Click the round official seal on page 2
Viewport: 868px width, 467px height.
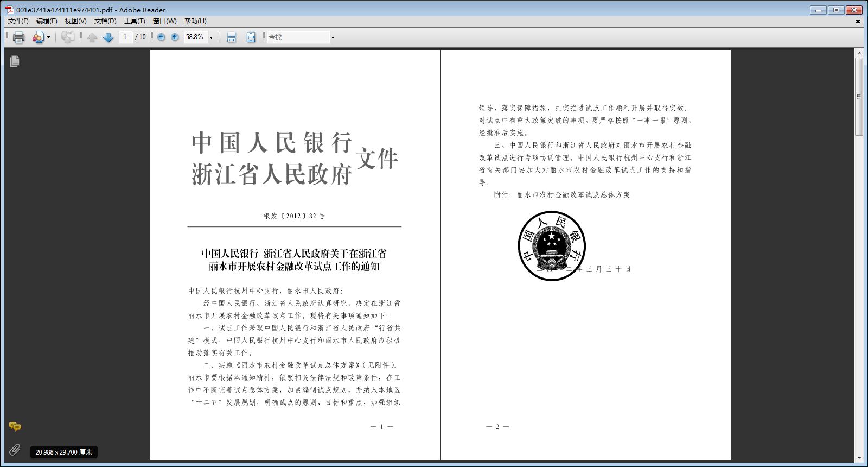[x=552, y=245]
